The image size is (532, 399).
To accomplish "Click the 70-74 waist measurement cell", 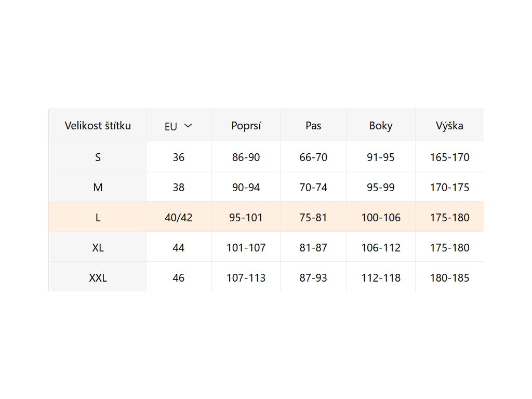I will click(x=313, y=187).
